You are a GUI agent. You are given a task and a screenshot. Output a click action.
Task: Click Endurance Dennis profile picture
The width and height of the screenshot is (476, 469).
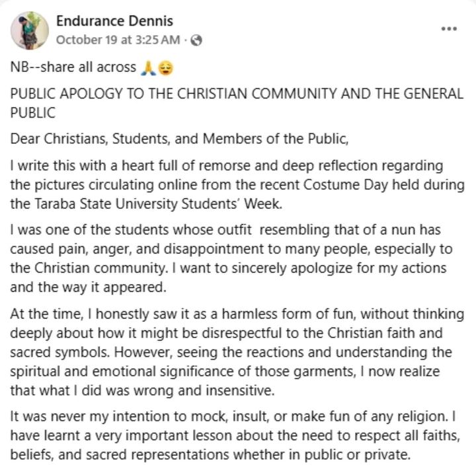click(x=29, y=30)
